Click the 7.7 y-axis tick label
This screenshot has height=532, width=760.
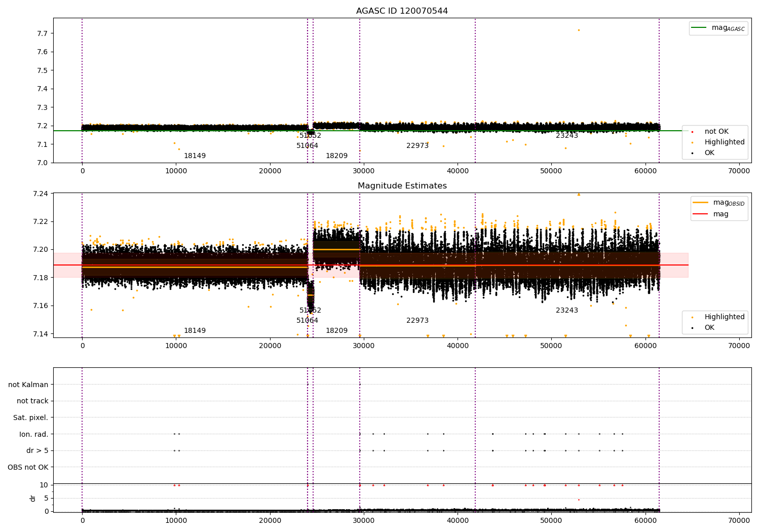tap(43, 33)
